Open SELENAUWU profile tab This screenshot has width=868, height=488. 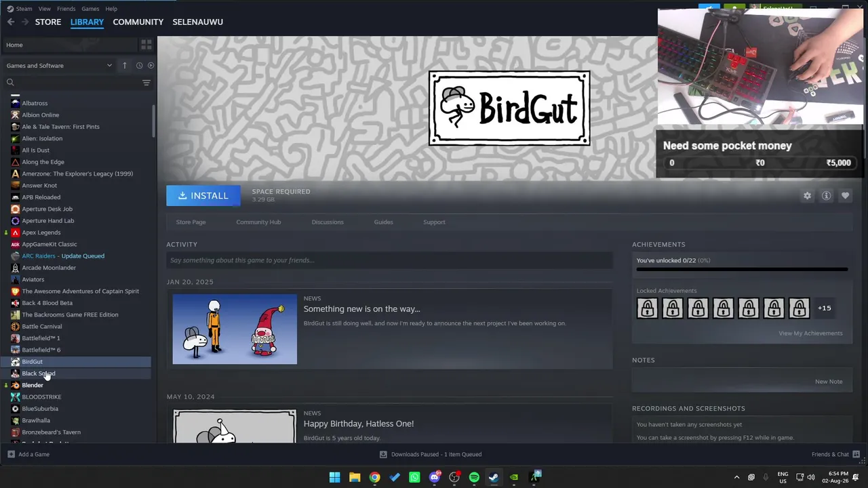point(197,22)
